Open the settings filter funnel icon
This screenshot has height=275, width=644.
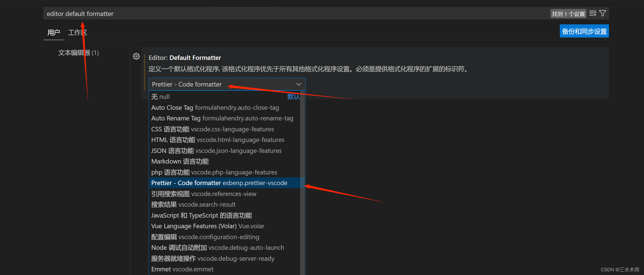tap(602, 13)
